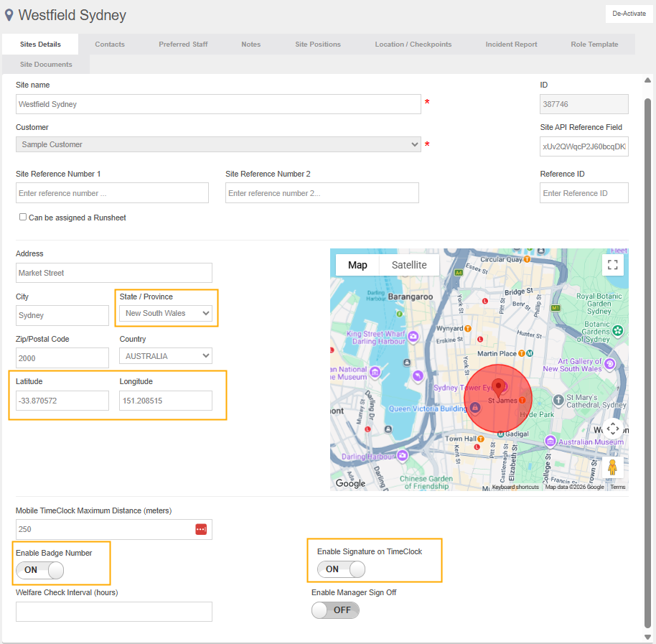Image resolution: width=656 pixels, height=644 pixels.
Task: Select the Map view button
Action: pyautogui.click(x=357, y=265)
